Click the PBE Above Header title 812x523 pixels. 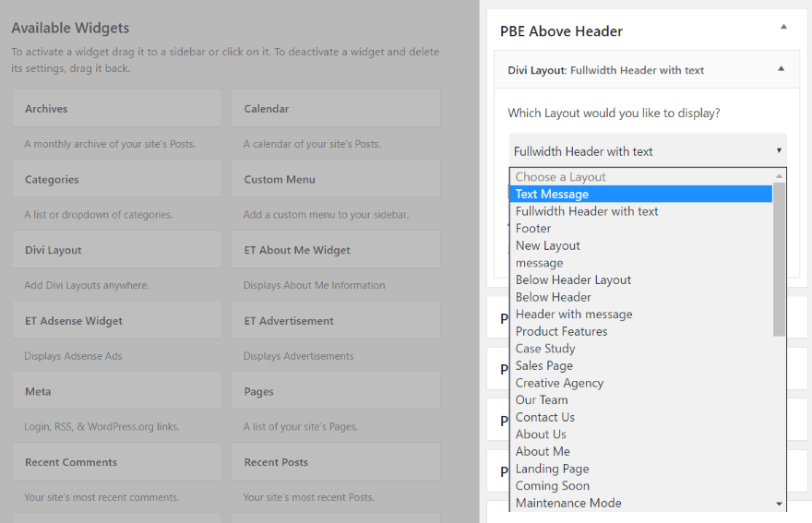pyautogui.click(x=561, y=31)
